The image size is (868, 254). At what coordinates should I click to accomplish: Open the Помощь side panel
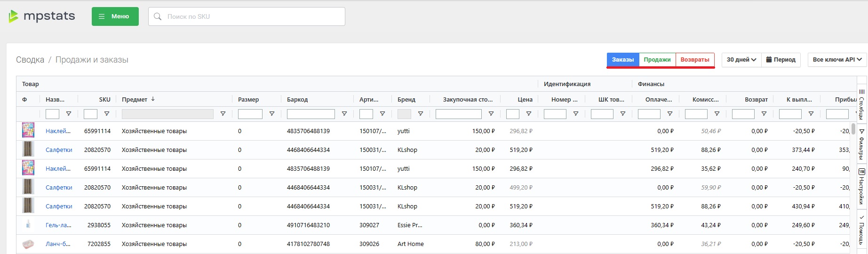(862, 230)
